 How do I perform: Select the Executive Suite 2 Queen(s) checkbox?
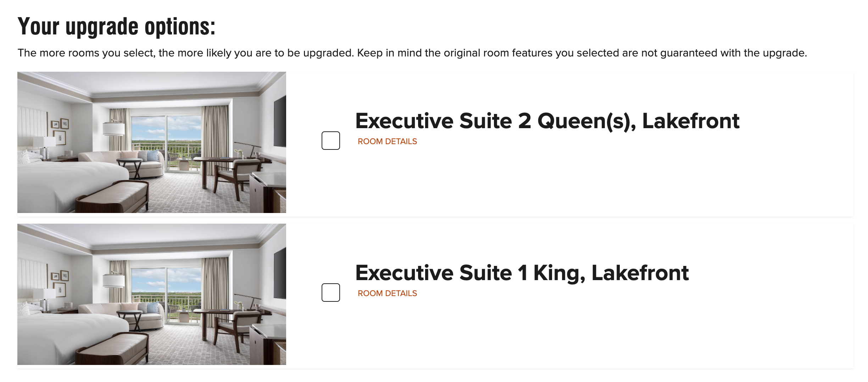(x=330, y=141)
